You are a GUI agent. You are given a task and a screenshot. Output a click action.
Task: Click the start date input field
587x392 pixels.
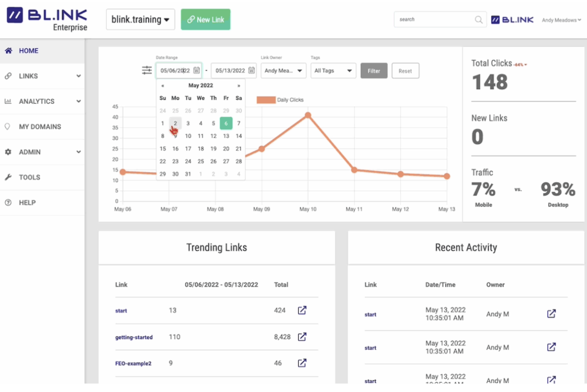tap(179, 71)
